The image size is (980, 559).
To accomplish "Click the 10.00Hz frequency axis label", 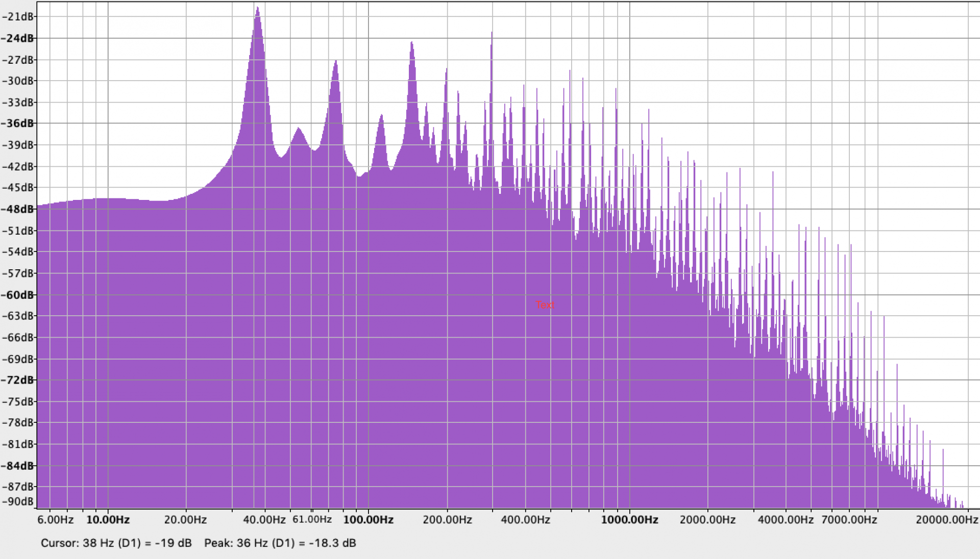I will click(108, 520).
